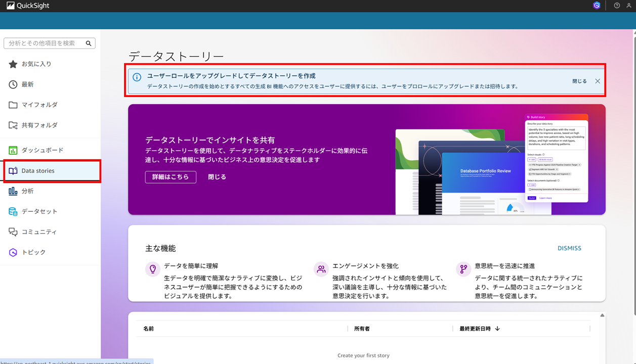Screen dimensions: 636x364
Task: Click the search magnifier icon
Action: 89,43
